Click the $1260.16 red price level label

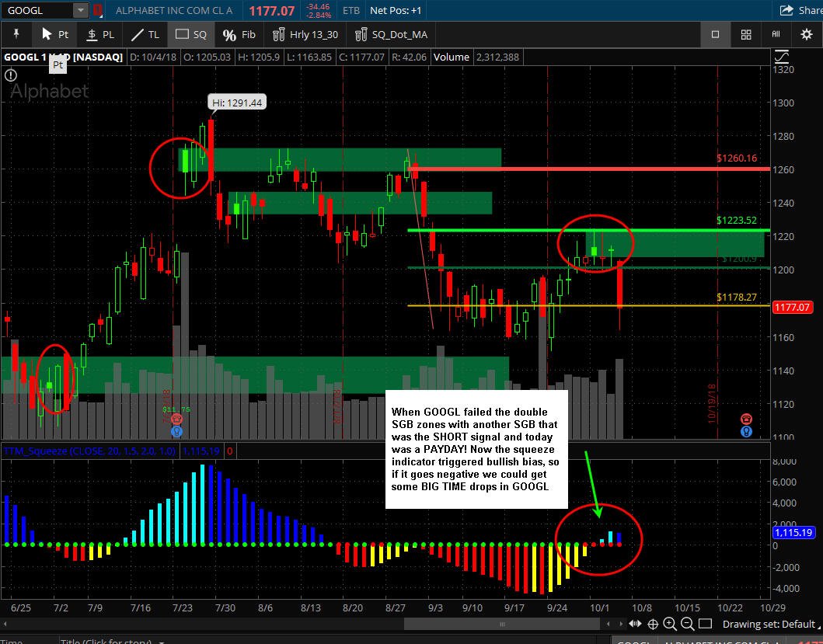737,158
